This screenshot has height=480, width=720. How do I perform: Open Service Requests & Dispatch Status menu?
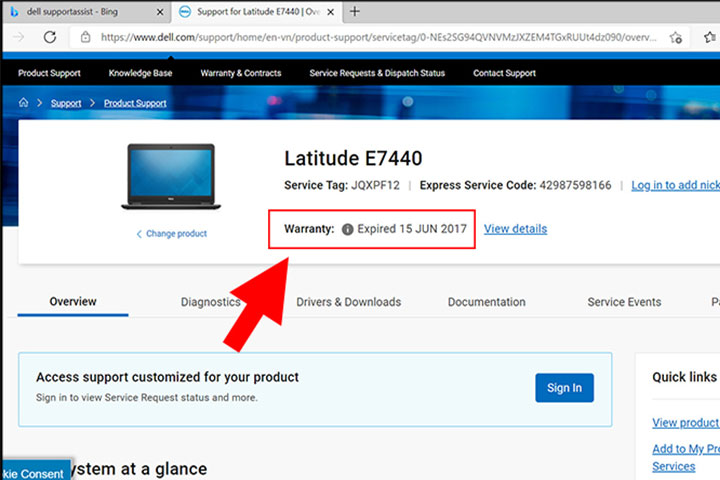tap(377, 73)
